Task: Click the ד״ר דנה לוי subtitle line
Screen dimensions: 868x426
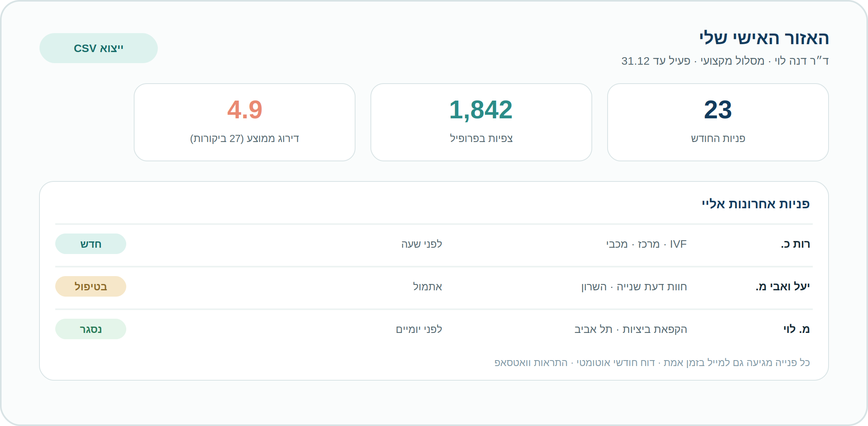Action: (725, 61)
